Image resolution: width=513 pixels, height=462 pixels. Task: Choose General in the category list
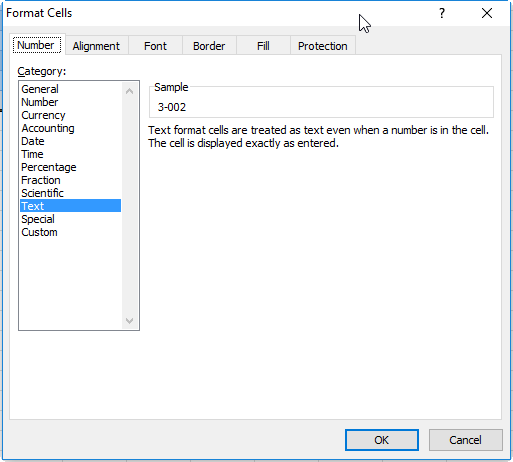click(x=40, y=89)
